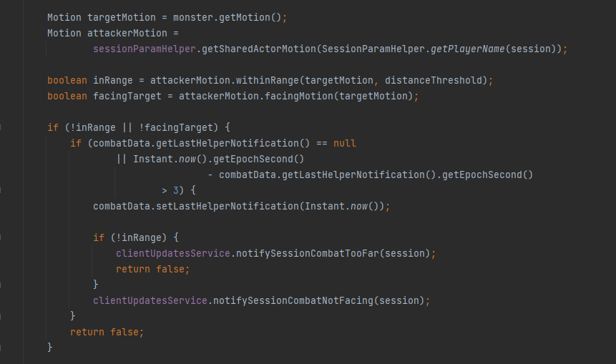Select the distanceThreshold argument
616x364 pixels.
(x=434, y=81)
